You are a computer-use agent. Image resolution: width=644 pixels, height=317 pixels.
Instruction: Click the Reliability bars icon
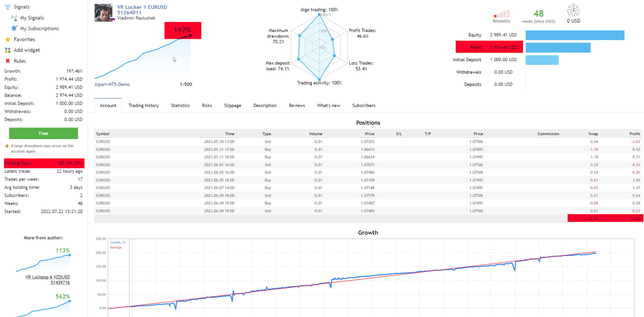501,13
